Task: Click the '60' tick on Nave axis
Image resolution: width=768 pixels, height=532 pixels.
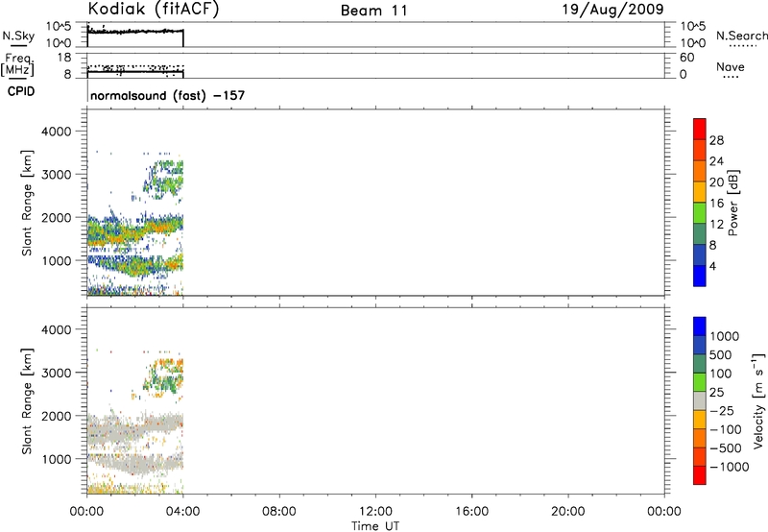Action: tap(686, 58)
